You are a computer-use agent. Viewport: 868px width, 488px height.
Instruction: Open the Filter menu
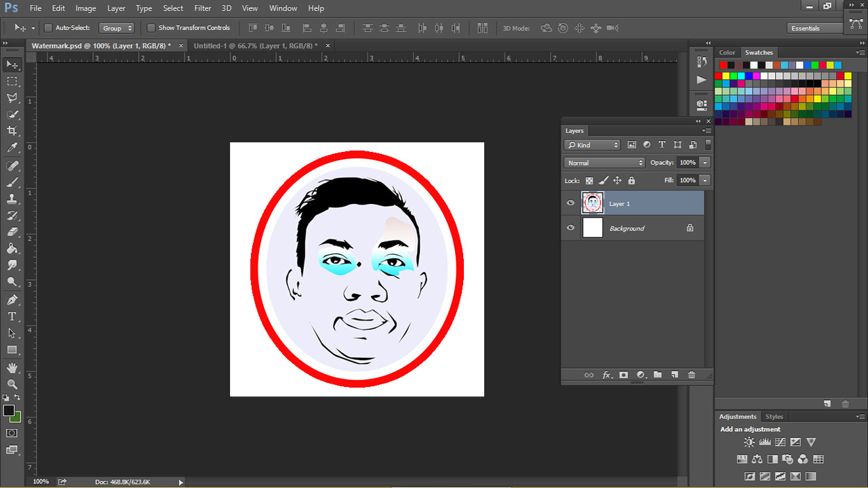pos(203,8)
